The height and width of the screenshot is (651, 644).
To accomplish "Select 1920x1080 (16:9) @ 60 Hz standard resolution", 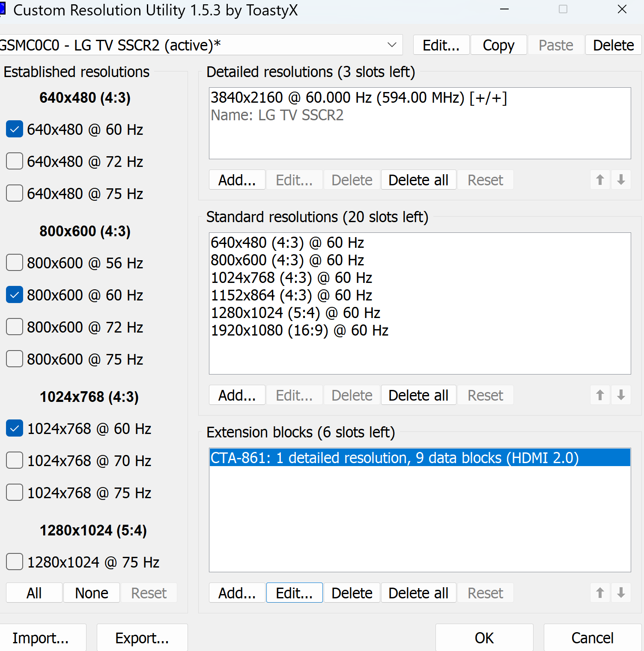I will pos(300,330).
